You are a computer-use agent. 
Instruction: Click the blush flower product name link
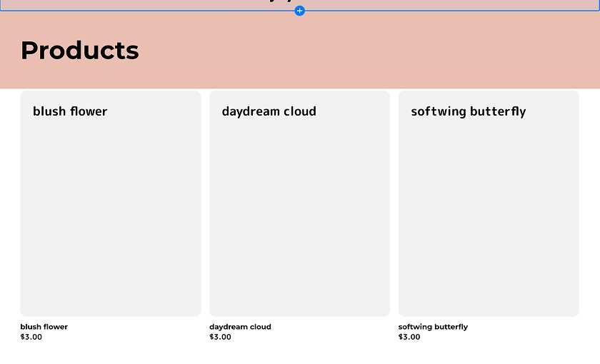click(44, 327)
